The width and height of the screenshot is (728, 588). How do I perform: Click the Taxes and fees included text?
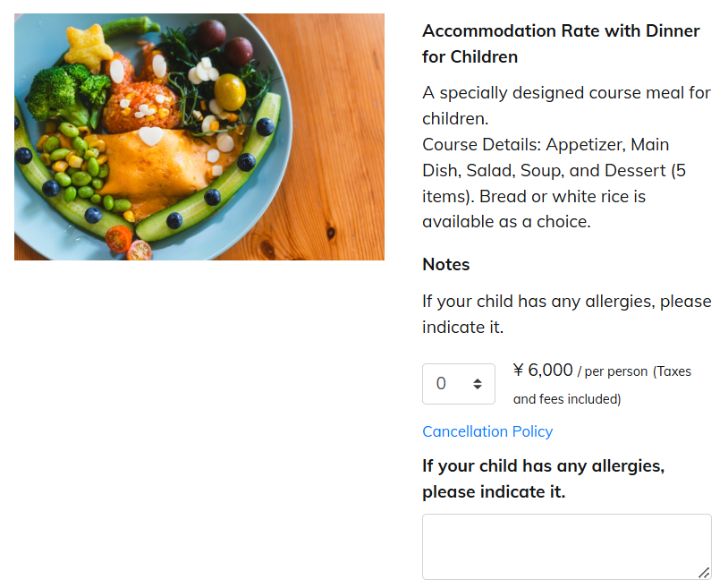(x=602, y=385)
